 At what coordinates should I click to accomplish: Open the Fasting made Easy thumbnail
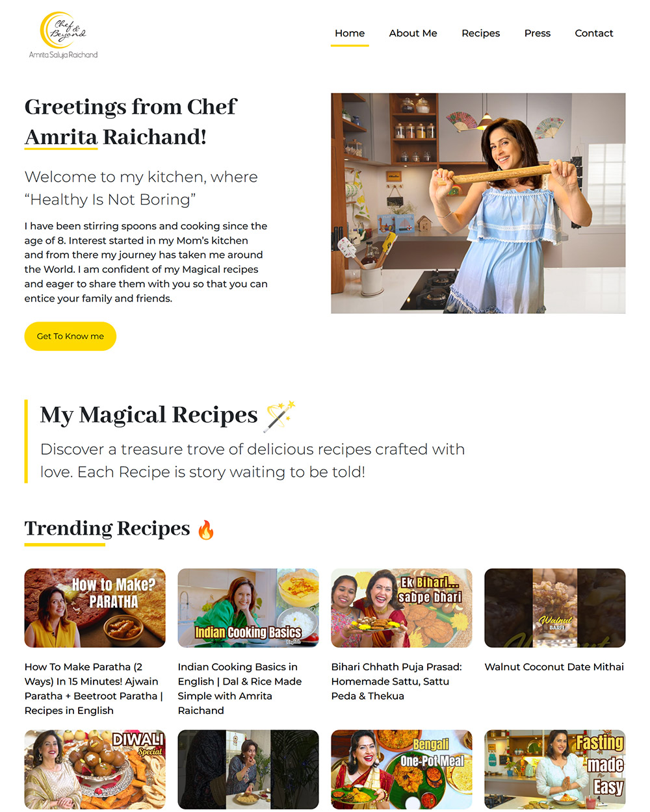[555, 769]
